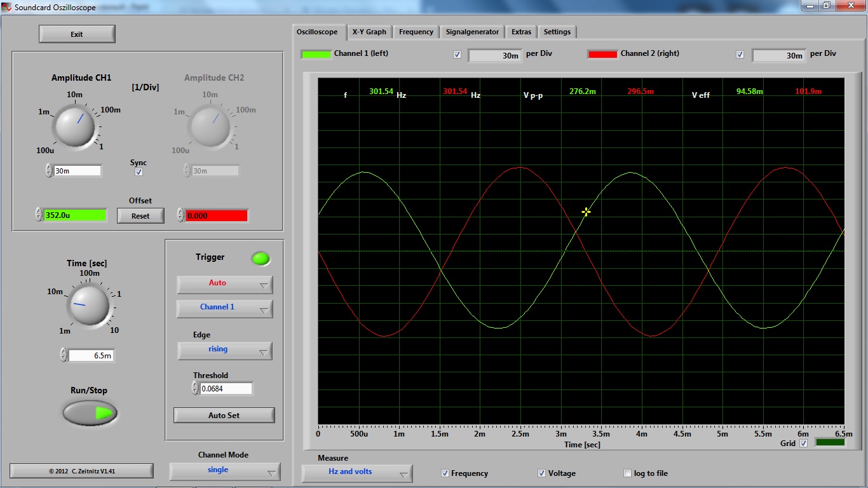The image size is (868, 488).
Task: Toggle the Sync checkbox
Action: point(139,172)
